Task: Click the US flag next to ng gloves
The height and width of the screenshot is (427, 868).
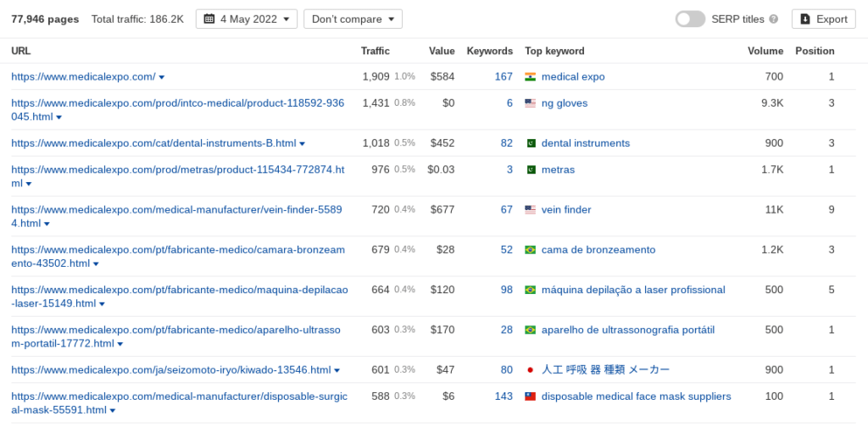Action: click(531, 103)
